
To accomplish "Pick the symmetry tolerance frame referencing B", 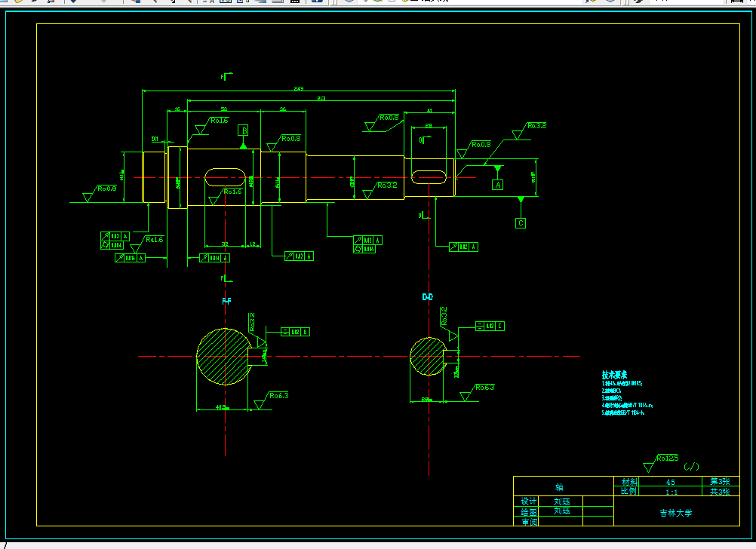I will tap(295, 332).
